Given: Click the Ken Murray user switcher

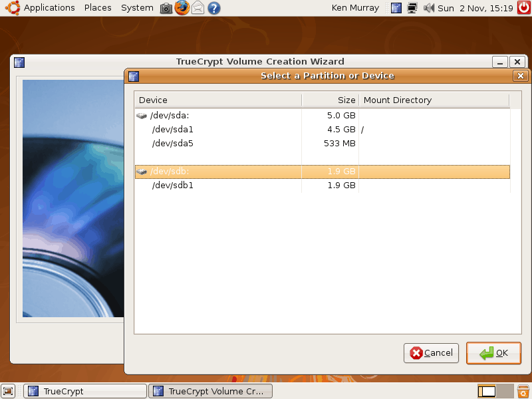Looking at the screenshot, I should 355,8.
